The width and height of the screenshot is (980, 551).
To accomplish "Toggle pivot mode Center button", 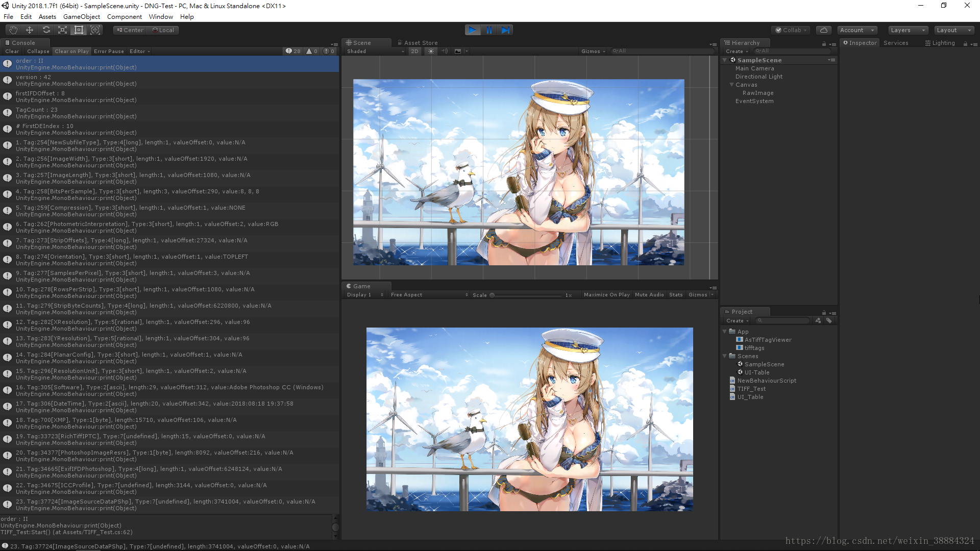I will (130, 30).
